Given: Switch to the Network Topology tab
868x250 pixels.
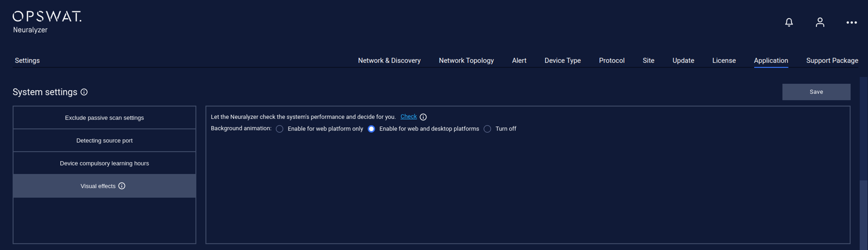Looking at the screenshot, I should pos(466,60).
